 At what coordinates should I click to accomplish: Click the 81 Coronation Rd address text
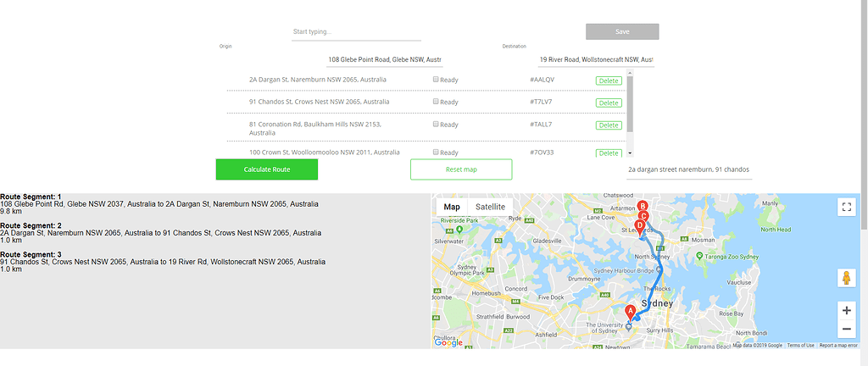tap(315, 128)
